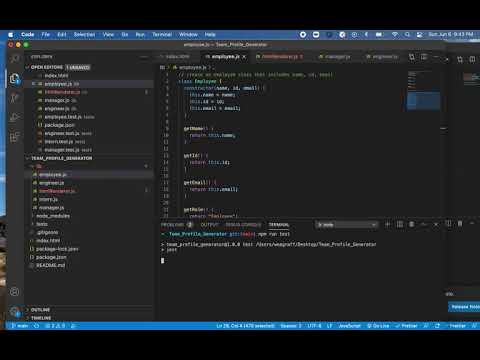Click the Ln 29, Col 4 cursor position indicator

[x=245, y=326]
